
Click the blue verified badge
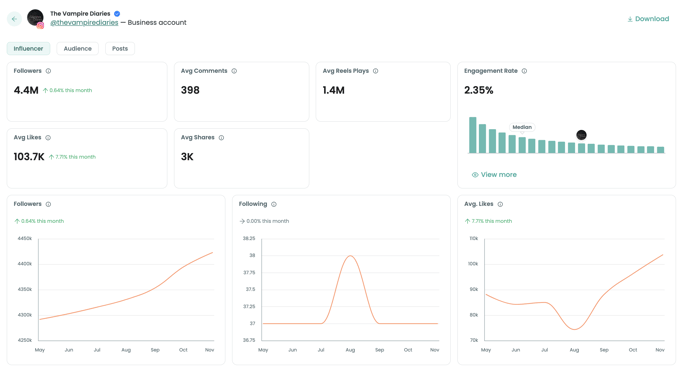point(117,14)
